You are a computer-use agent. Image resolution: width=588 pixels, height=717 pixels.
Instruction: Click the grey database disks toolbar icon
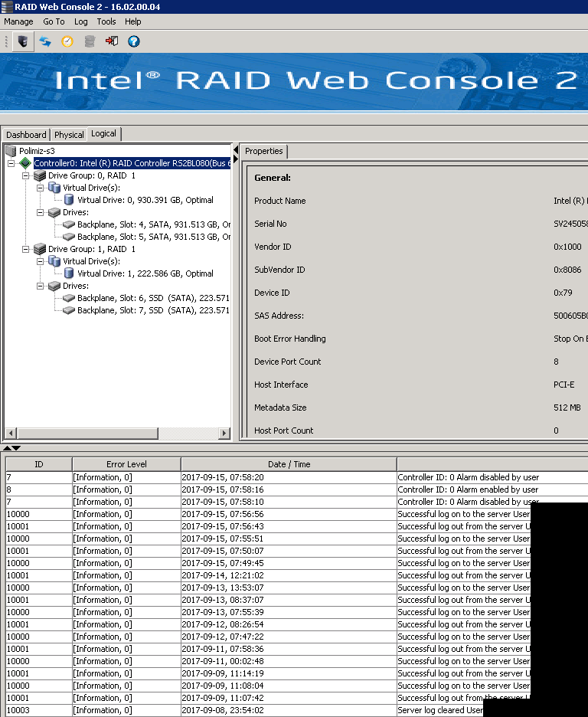tap(90, 41)
